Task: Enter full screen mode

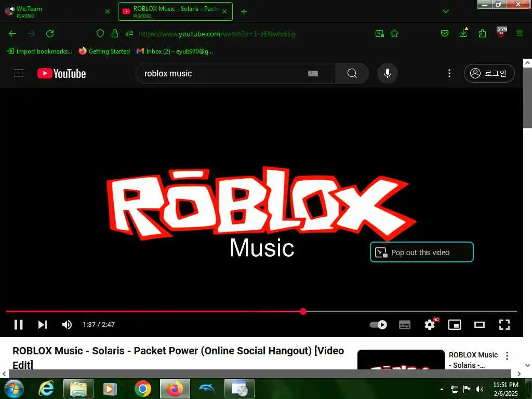Action: 504,325
